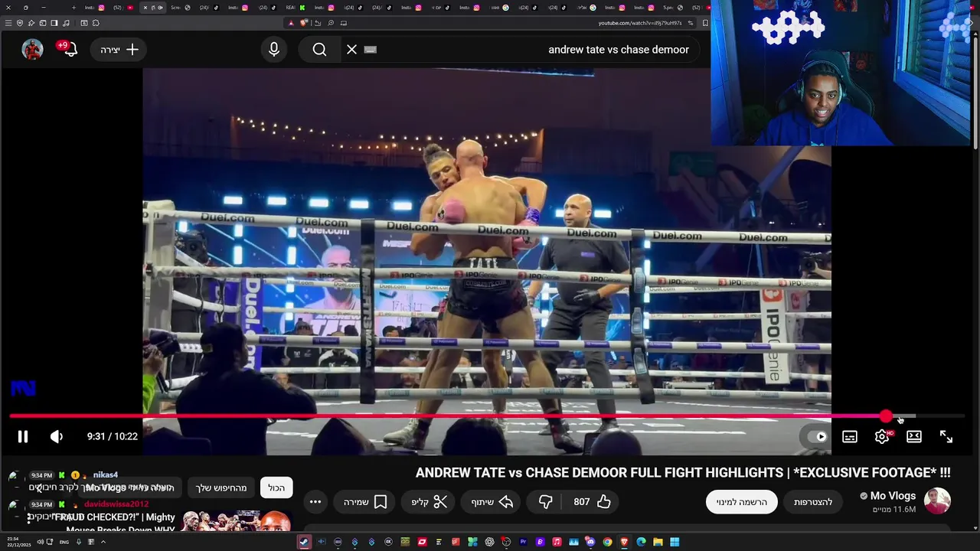Screen dimensions: 980x551
Task: Turn on subtitles with the captions icon
Action: pos(850,436)
